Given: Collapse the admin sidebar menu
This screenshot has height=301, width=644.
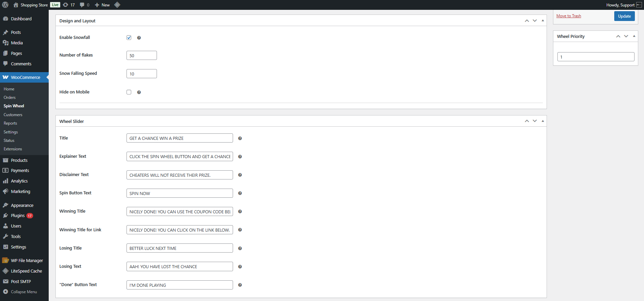Looking at the screenshot, I should click(x=24, y=292).
